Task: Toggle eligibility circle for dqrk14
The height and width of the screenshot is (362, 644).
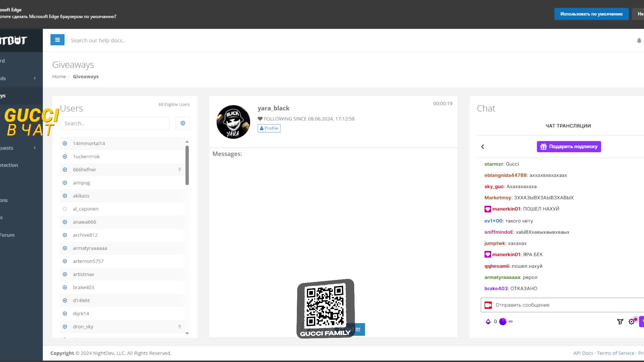Action: (65, 313)
